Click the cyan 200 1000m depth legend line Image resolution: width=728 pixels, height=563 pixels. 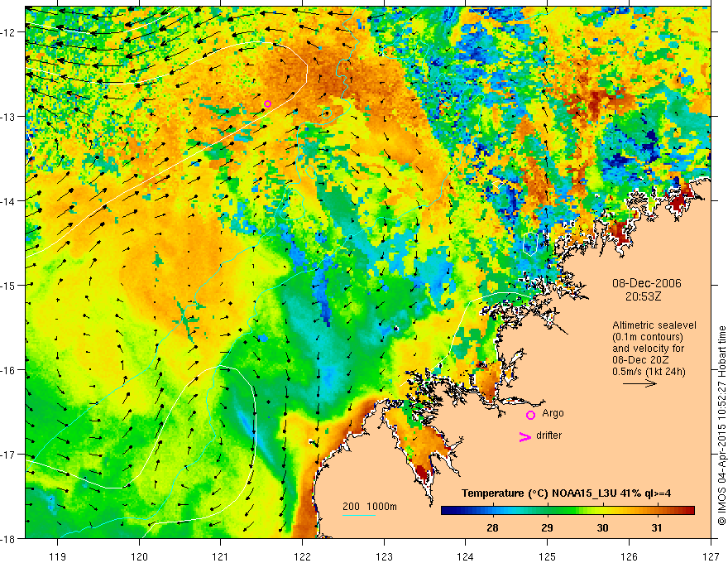pos(359,515)
